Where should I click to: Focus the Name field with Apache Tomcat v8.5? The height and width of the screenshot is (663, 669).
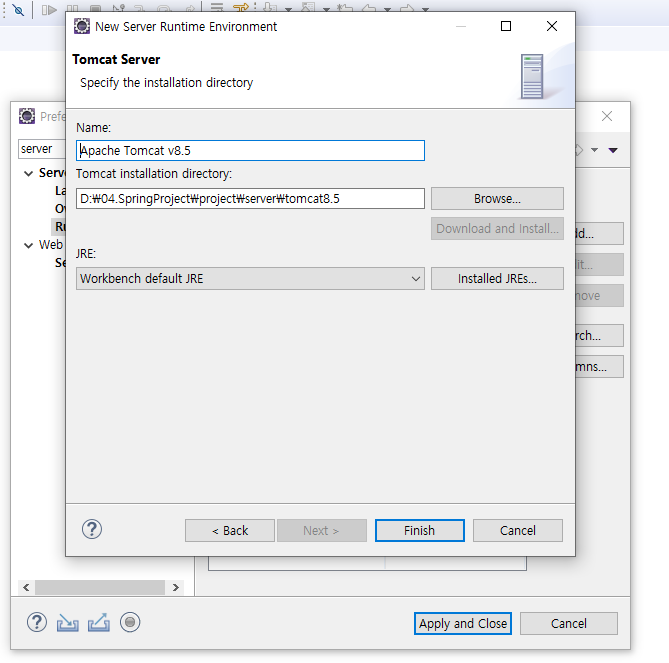(x=250, y=151)
